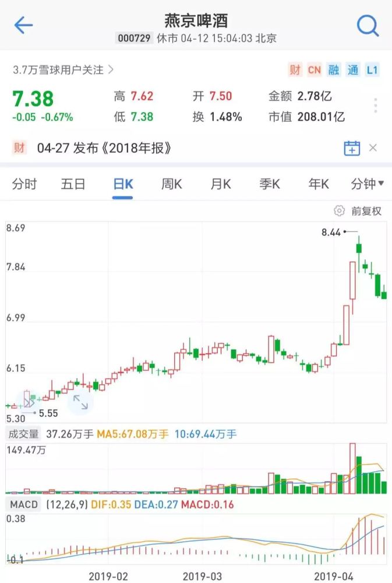The image size is (392, 583).
Task: Switch to 分时 chart tab
Action: (24, 184)
